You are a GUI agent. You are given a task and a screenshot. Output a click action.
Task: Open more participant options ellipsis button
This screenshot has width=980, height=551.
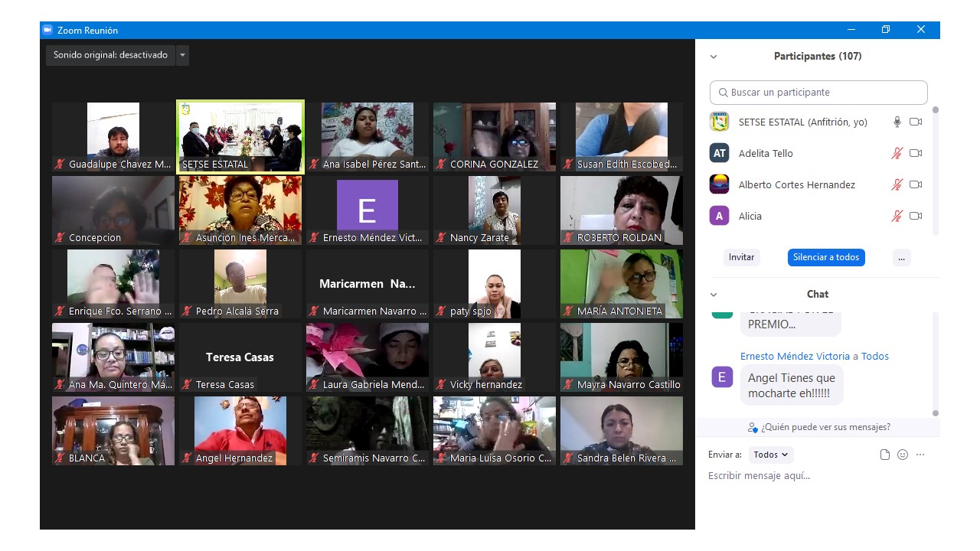[901, 257]
